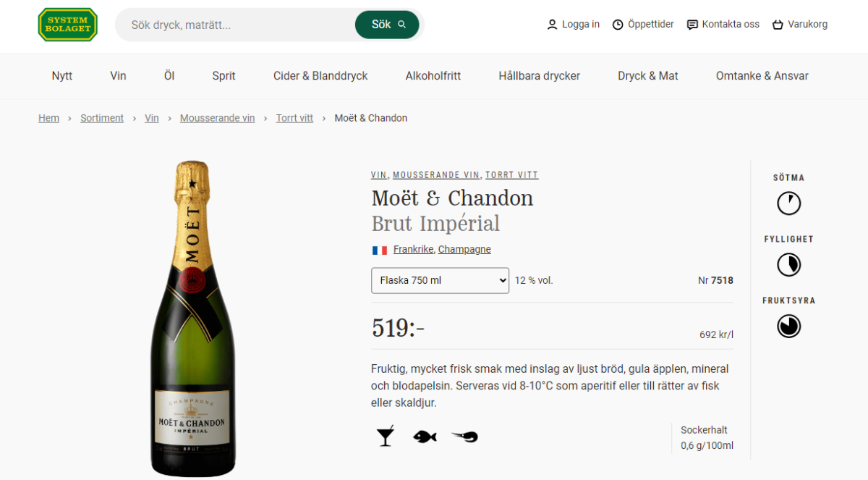This screenshot has height=480, width=868.
Task: Open Öppettider opening hours
Action: 643,25
